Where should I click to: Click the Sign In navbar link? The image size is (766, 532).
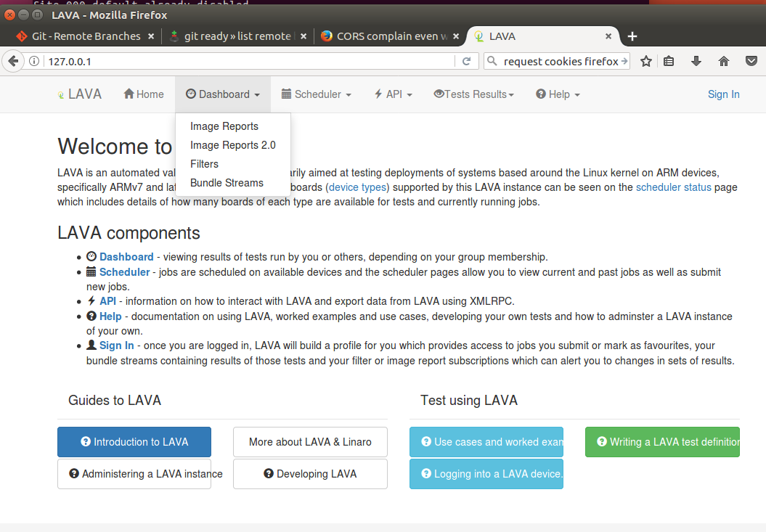coord(723,94)
